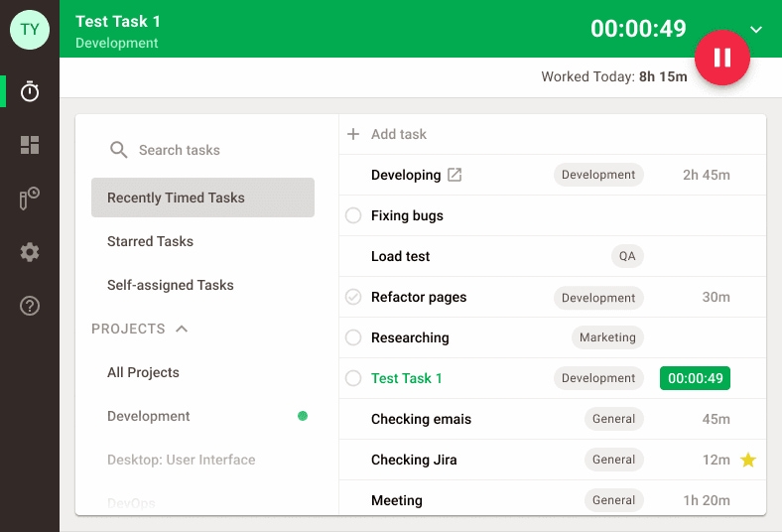Click the TY user avatar
Screen dimensions: 782x532
click(x=30, y=29)
